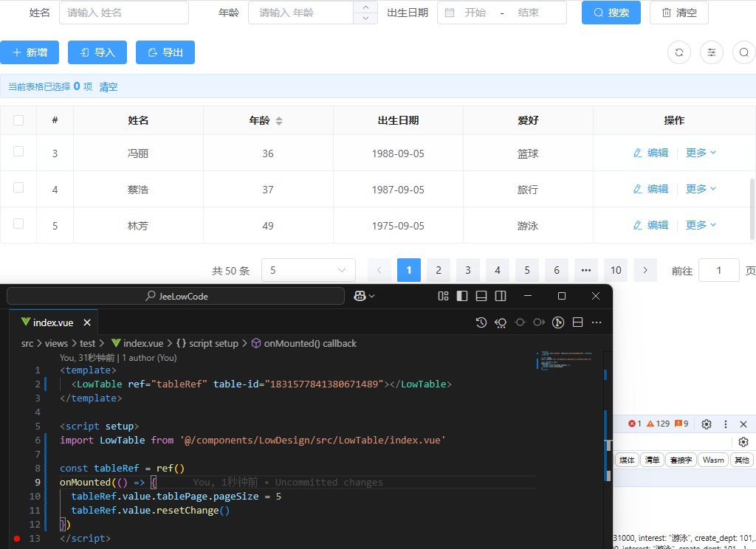The image size is (756, 549).
Task: Click 编辑 for the 冯丽 row
Action: point(651,153)
